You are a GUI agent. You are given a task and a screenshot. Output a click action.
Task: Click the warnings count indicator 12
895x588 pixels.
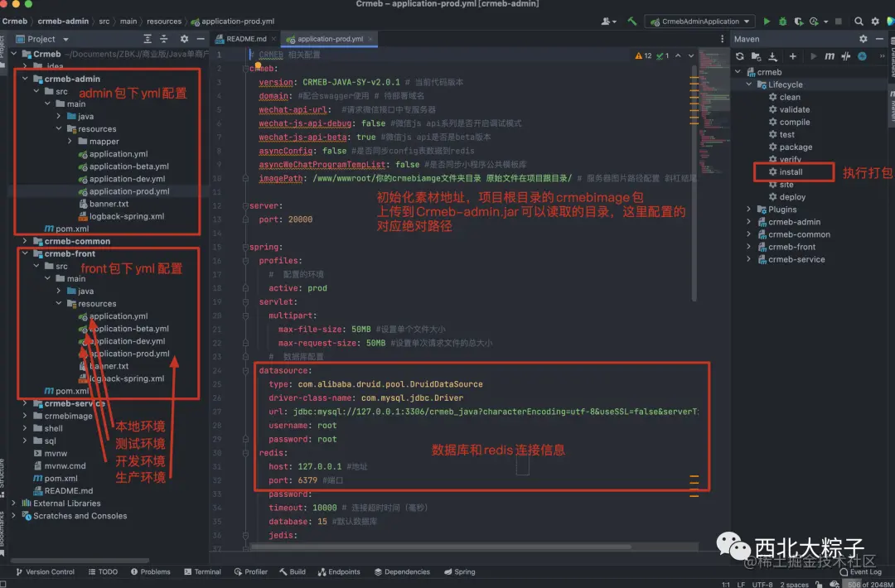pos(643,55)
